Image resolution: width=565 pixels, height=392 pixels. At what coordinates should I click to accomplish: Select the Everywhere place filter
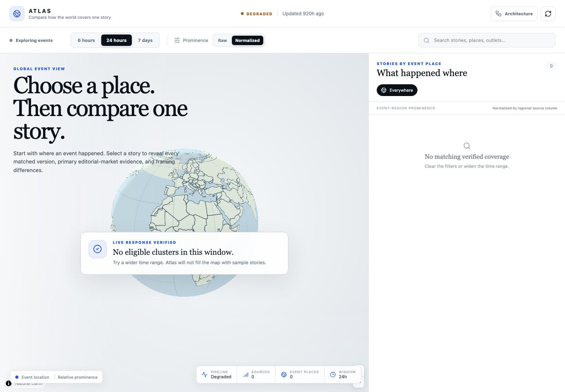[x=397, y=90]
